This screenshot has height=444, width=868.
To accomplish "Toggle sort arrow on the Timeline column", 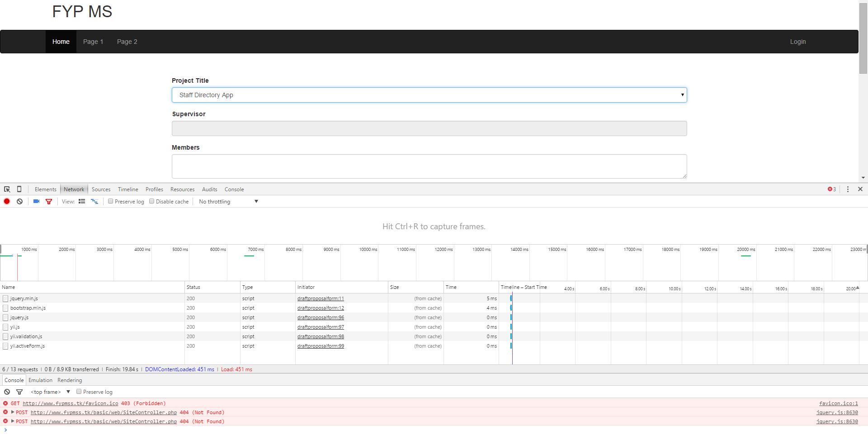I will [x=857, y=288].
